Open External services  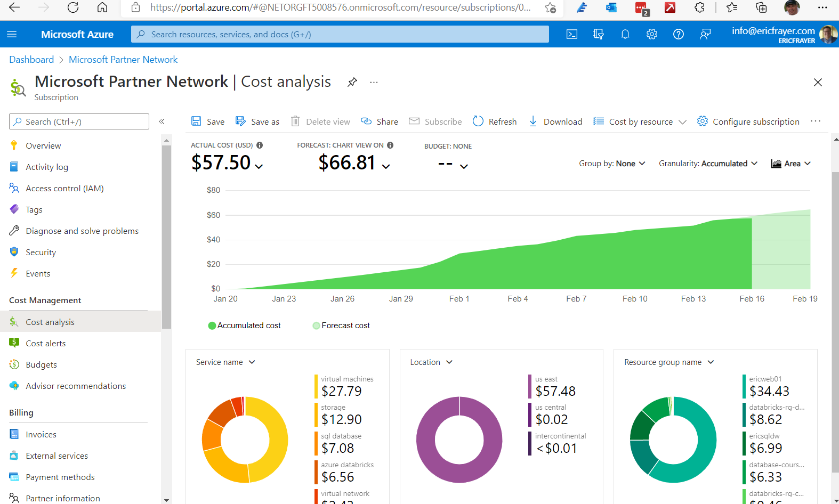57,456
